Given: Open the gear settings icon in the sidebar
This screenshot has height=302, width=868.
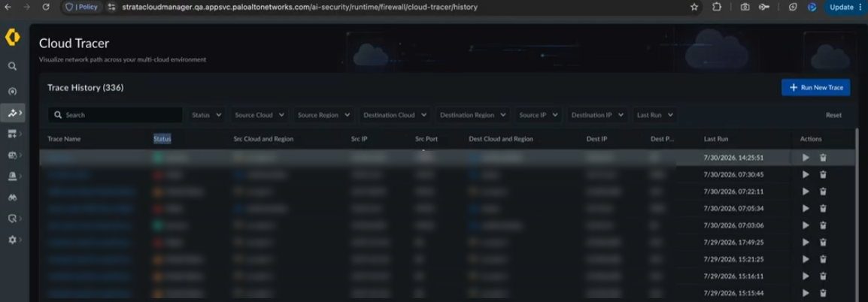Looking at the screenshot, I should [12, 240].
